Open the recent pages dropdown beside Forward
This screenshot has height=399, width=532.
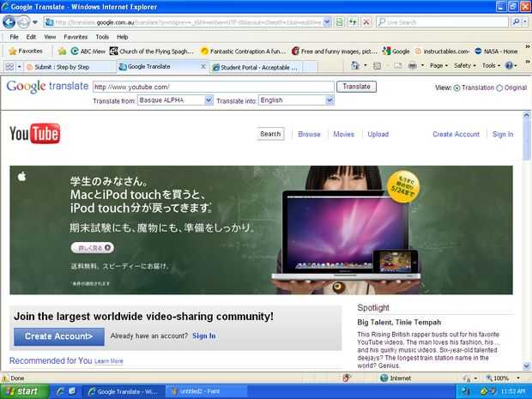pos(35,22)
